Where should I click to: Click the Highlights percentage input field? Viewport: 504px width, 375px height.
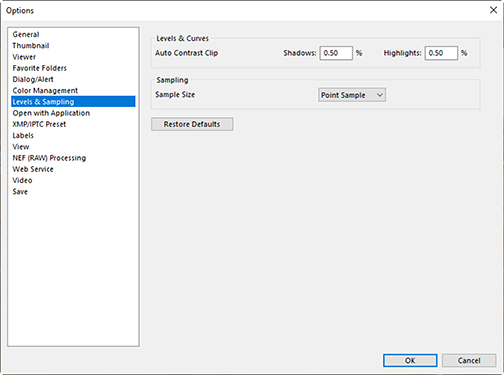(x=441, y=53)
